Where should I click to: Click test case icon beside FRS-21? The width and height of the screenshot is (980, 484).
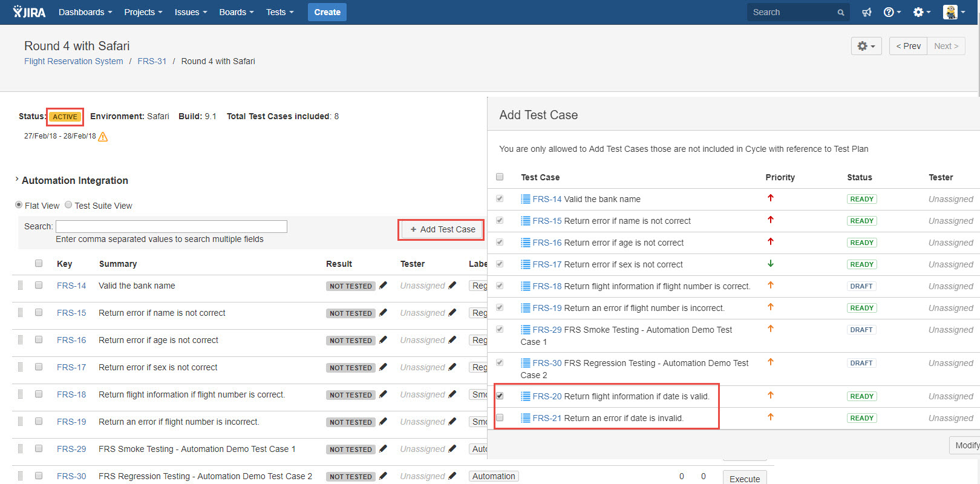click(526, 418)
